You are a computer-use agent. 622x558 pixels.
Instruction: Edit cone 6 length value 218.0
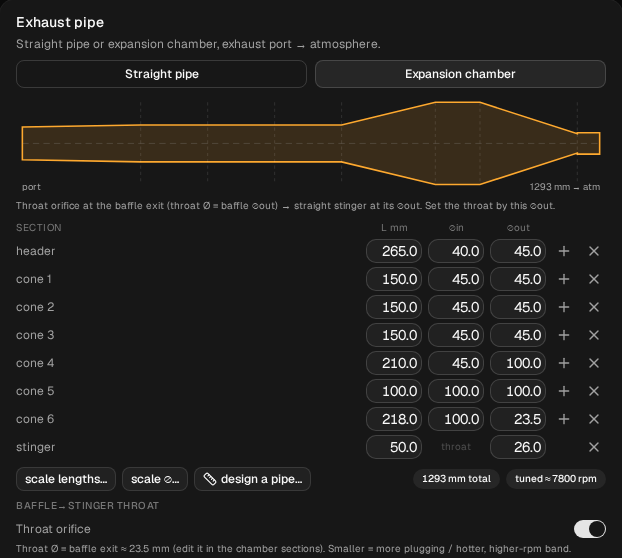[394, 419]
